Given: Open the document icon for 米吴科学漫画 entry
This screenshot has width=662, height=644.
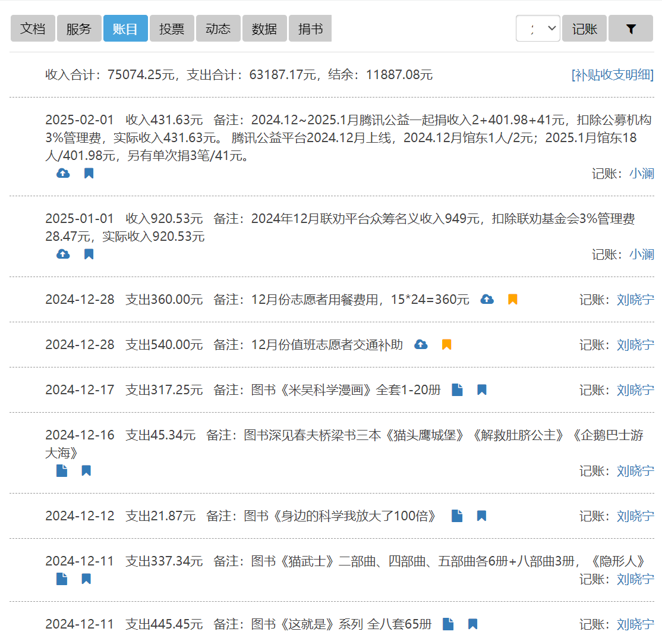Looking at the screenshot, I should pyautogui.click(x=457, y=389).
